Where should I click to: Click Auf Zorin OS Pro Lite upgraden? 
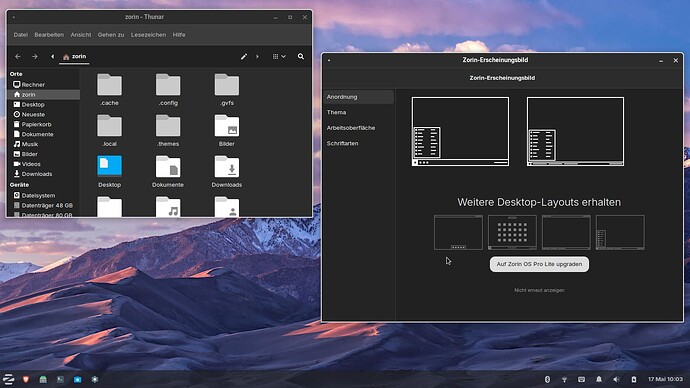coord(539,264)
